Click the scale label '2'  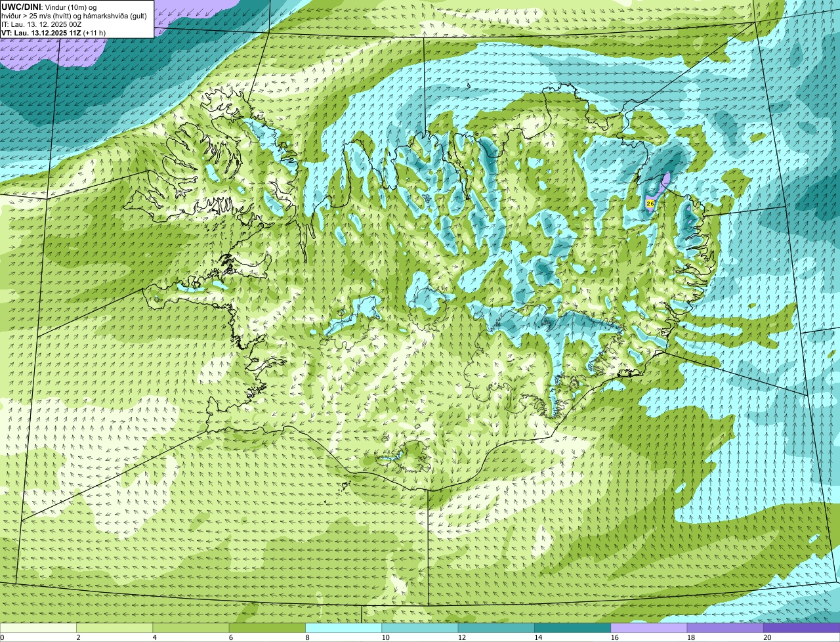tap(78, 637)
